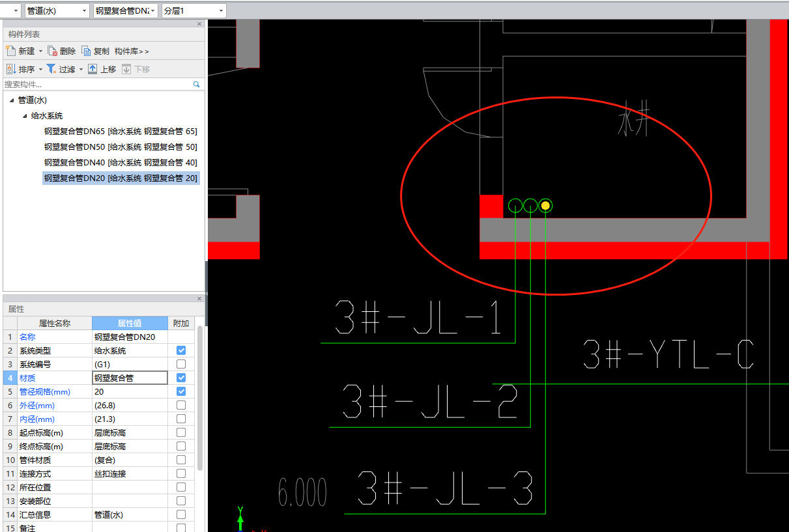Image resolution: width=789 pixels, height=532 pixels.
Task: Click the 系统编号 value (G1)
Action: (130, 364)
